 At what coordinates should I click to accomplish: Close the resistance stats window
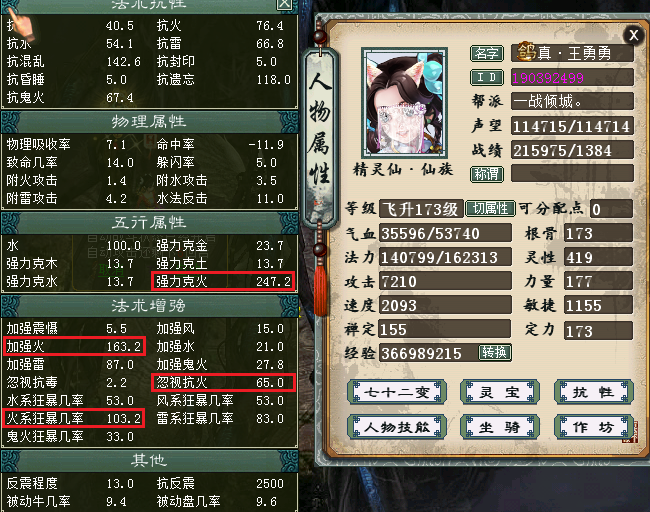[284, 4]
